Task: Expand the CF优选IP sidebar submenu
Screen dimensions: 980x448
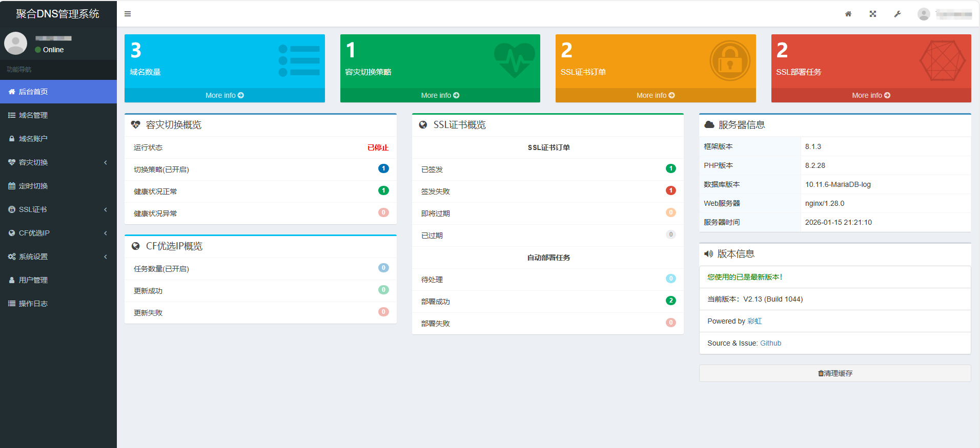Action: (x=58, y=233)
